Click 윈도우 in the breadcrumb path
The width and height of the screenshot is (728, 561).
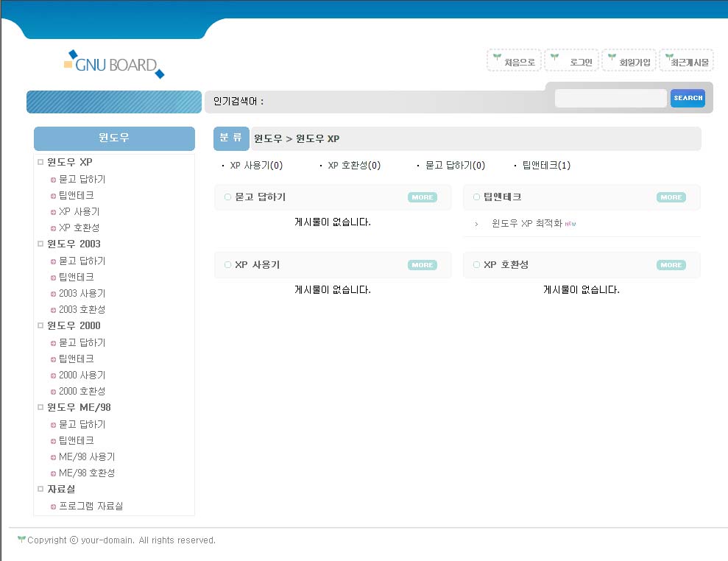click(x=268, y=138)
